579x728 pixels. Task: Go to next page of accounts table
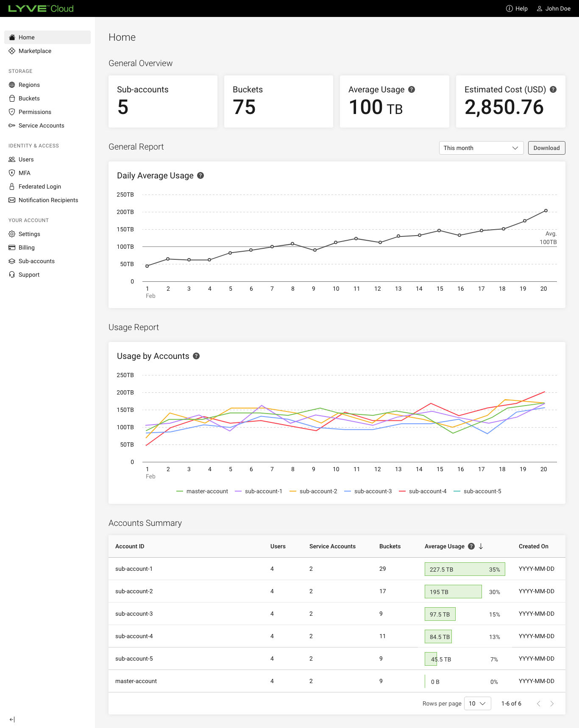552,703
